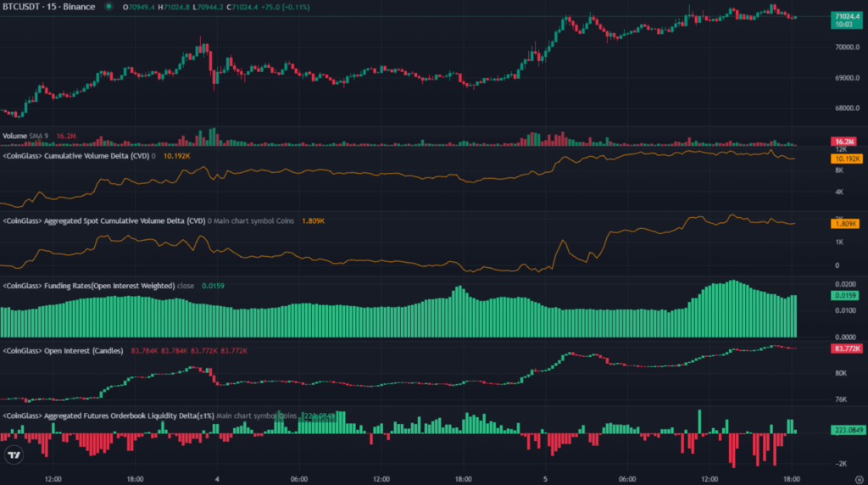Open chart settings hexagon gear icon
Viewport: 868px width, 485px height.
click(x=860, y=479)
